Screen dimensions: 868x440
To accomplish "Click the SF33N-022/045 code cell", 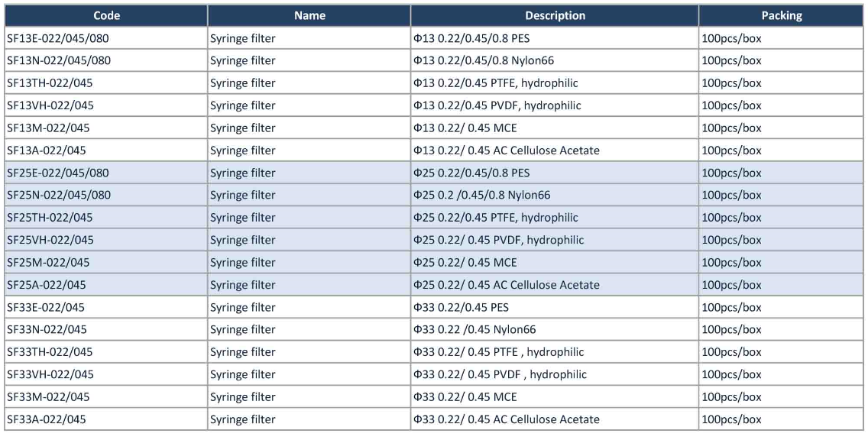I will tap(106, 329).
